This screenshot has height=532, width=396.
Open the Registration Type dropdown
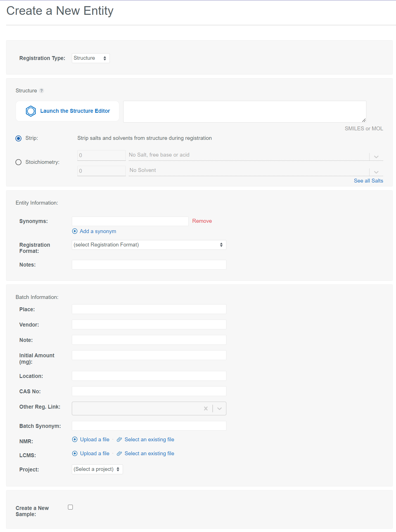click(91, 58)
